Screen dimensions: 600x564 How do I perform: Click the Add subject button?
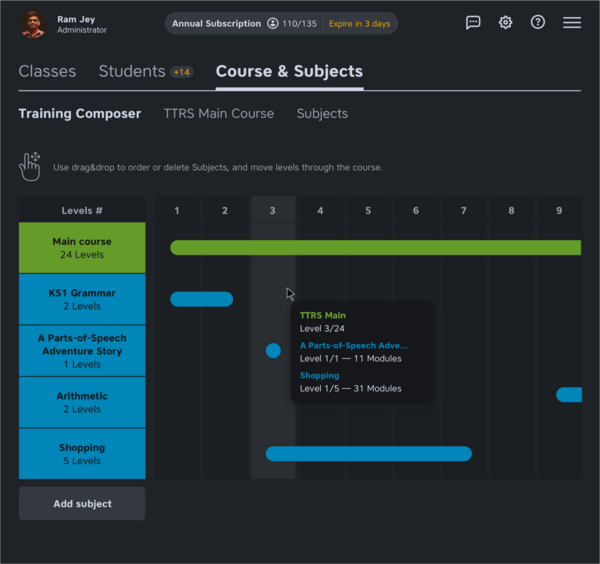click(82, 504)
